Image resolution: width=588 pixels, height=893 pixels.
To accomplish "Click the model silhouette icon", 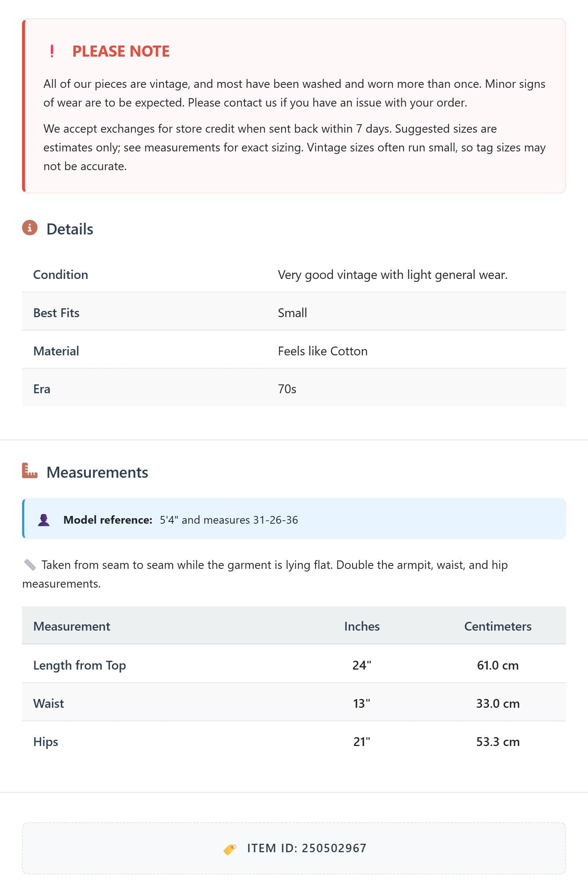I will pyautogui.click(x=44, y=520).
